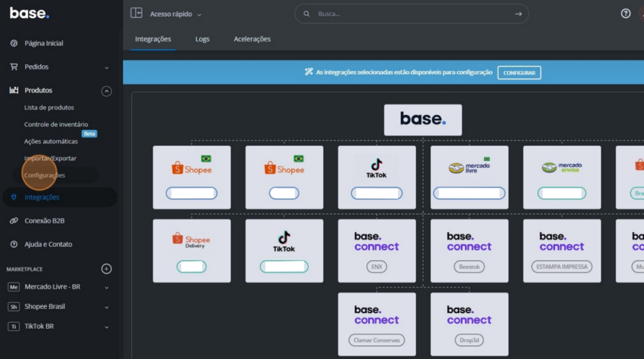The image size is (644, 359).
Task: Open the second Shopee integration card
Action: (284, 177)
